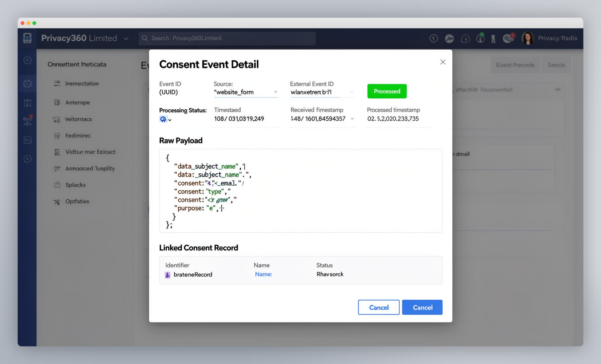Expand the Received timestamp dropdown arrow

click(352, 119)
